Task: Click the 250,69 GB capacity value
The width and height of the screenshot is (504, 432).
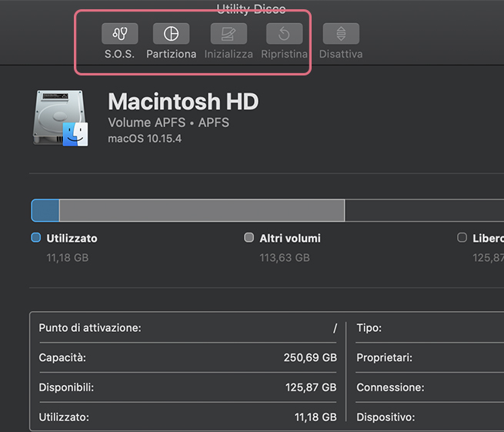Action: 310,358
